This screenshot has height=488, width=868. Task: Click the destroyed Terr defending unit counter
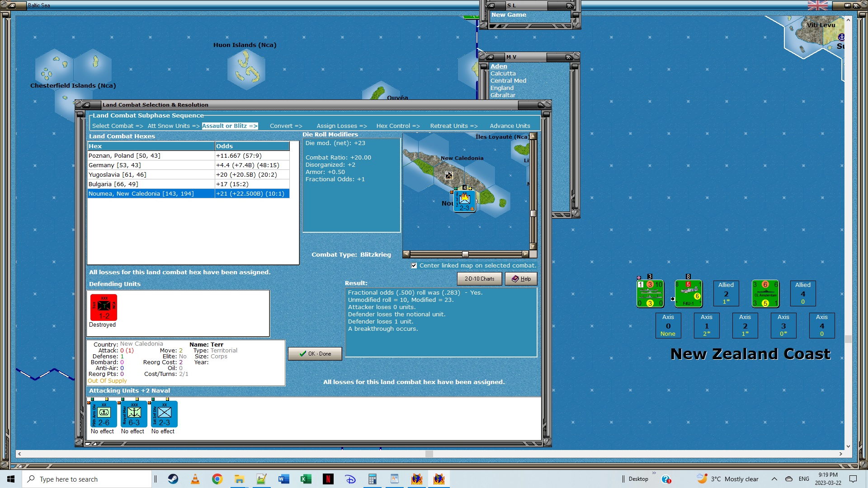click(104, 308)
